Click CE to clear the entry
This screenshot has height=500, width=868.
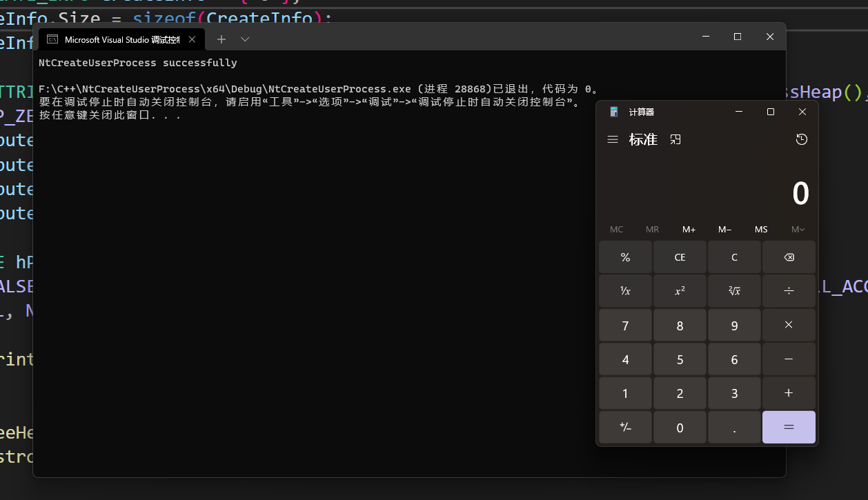click(x=680, y=257)
